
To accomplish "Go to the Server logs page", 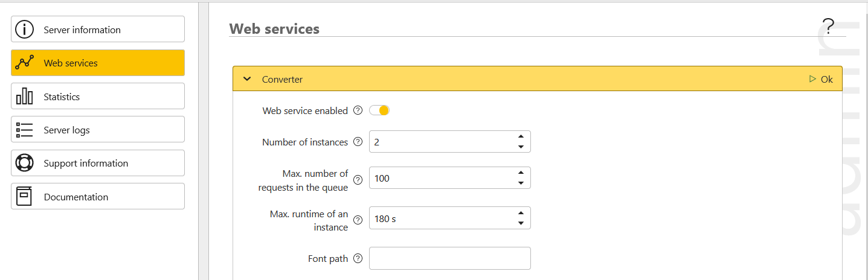I will (98, 130).
